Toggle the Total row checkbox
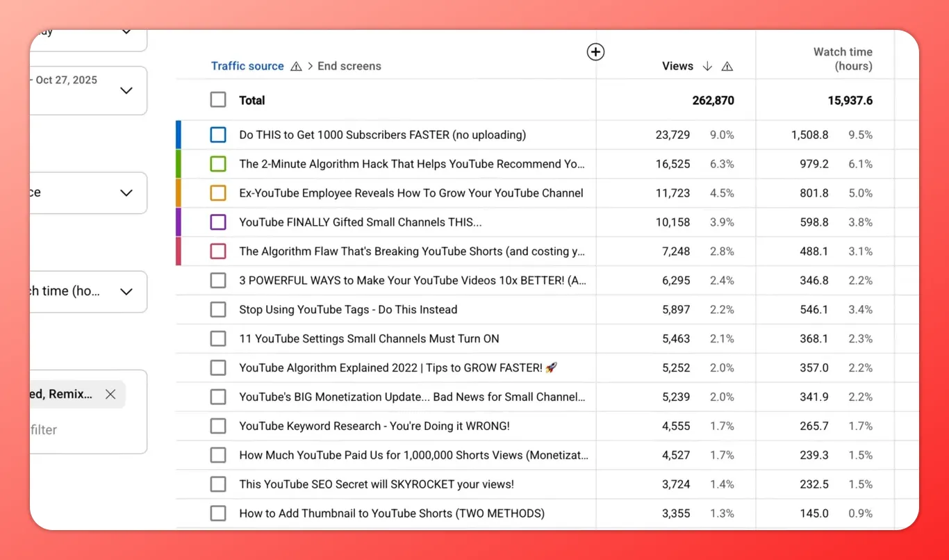The height and width of the screenshot is (560, 949). (218, 100)
